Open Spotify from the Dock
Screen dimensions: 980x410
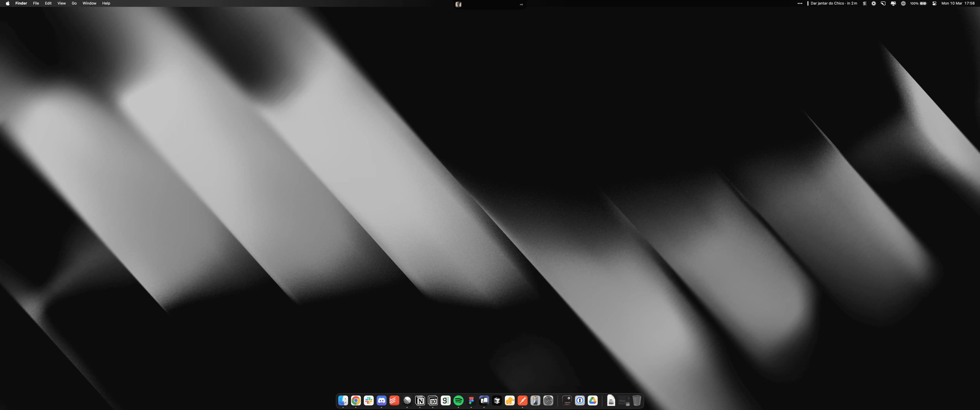click(x=458, y=400)
